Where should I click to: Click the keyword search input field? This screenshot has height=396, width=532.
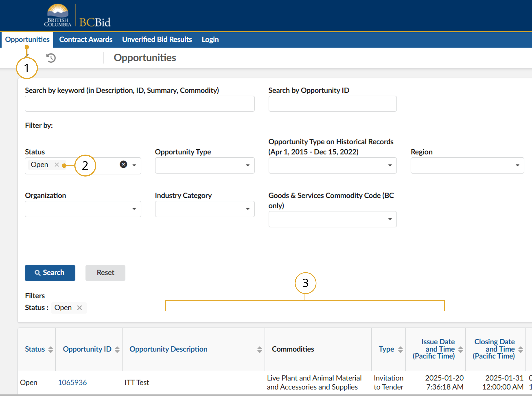[140, 104]
